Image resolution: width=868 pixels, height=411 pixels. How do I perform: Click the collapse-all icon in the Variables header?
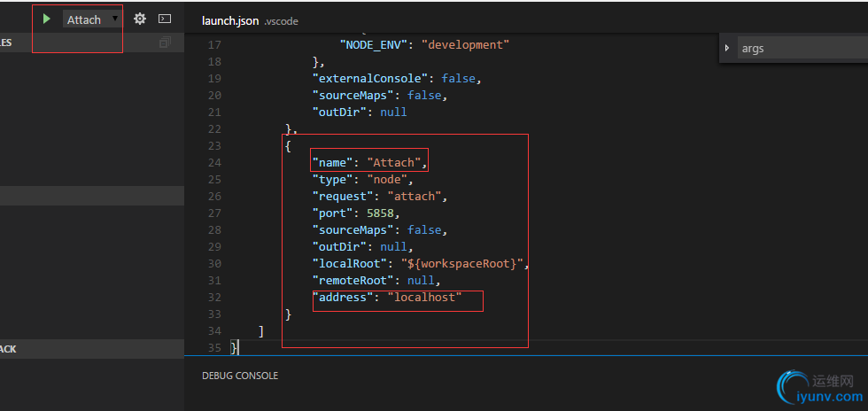pyautogui.click(x=165, y=43)
